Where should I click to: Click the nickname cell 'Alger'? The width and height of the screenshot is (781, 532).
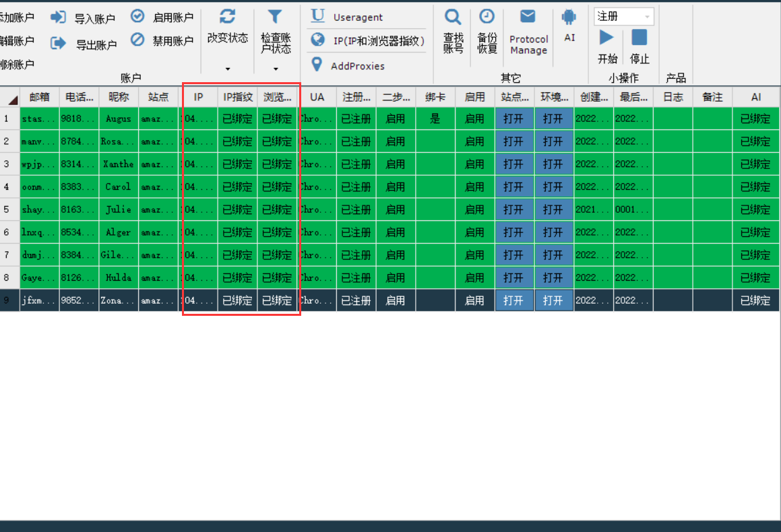(x=119, y=232)
